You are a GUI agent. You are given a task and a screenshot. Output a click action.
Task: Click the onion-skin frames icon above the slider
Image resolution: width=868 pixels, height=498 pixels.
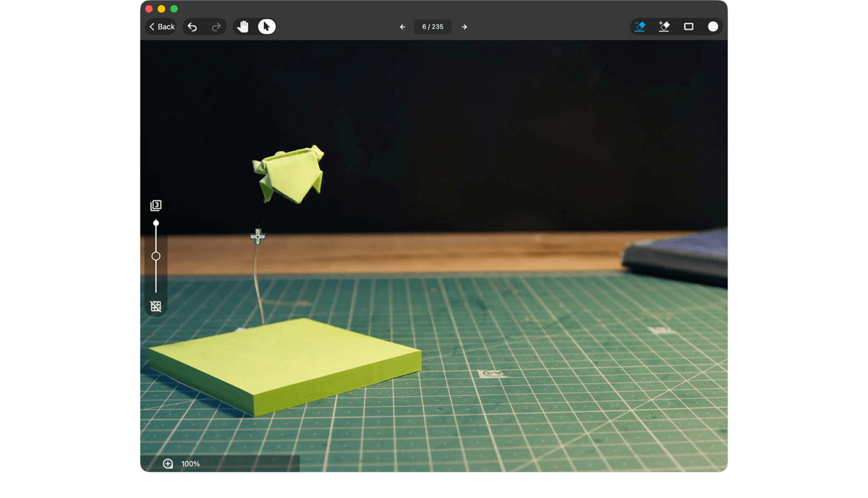pyautogui.click(x=156, y=205)
